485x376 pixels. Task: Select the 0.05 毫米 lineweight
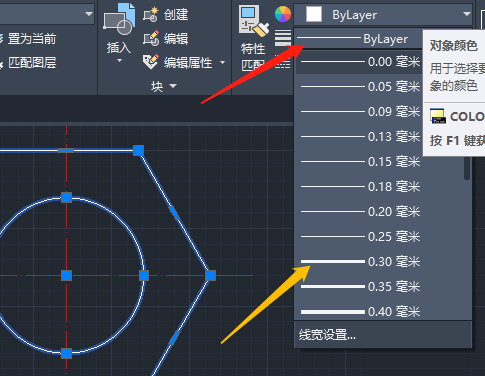pos(359,87)
